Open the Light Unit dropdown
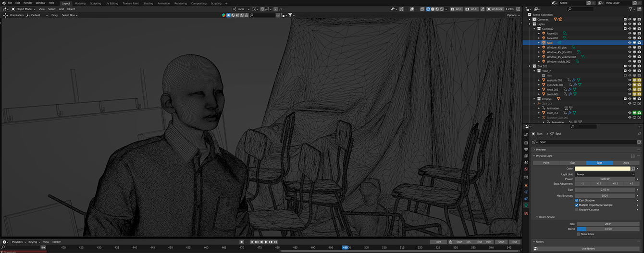 [x=605, y=174]
